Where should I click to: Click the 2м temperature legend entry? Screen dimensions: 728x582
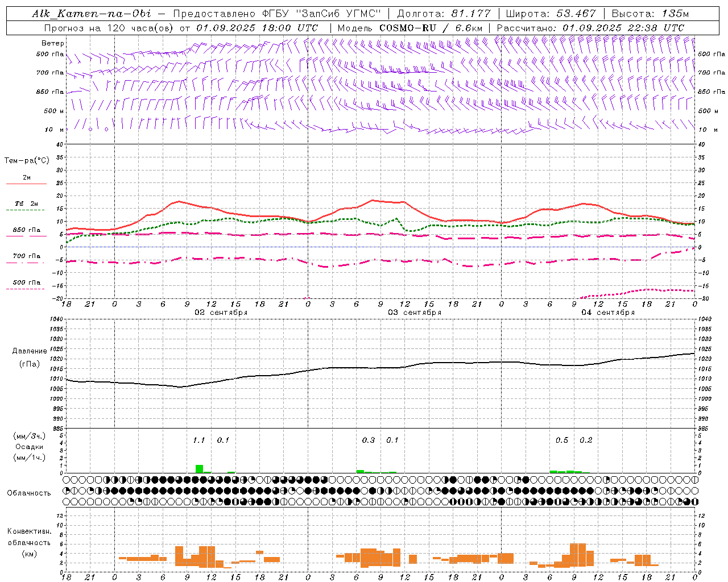pos(27,178)
